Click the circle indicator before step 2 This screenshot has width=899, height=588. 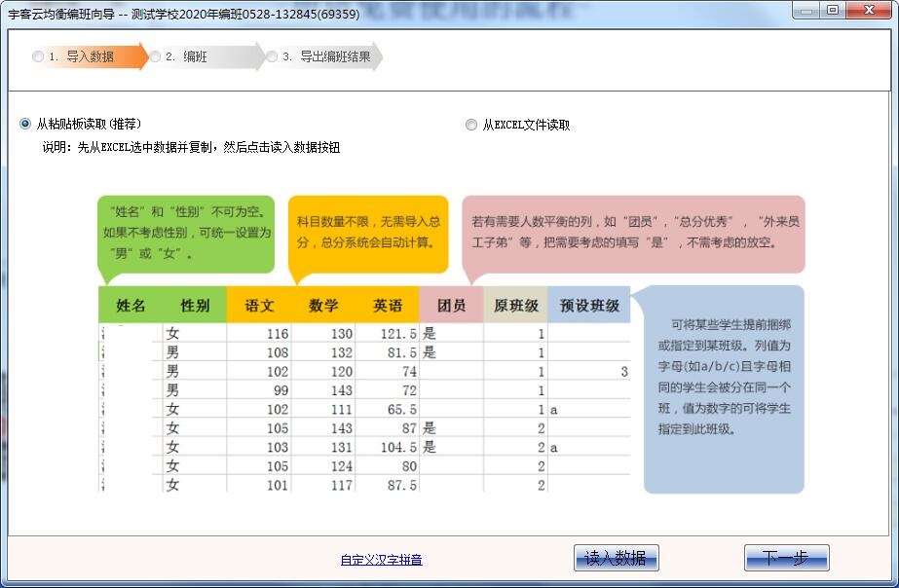(x=154, y=56)
